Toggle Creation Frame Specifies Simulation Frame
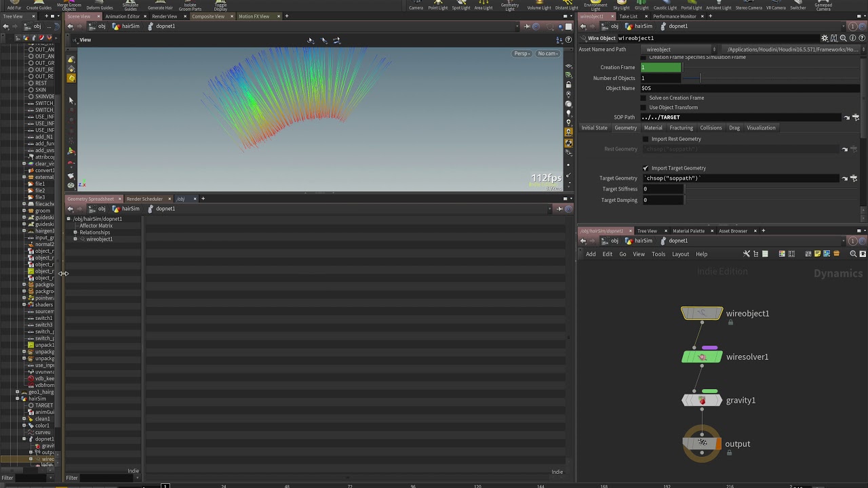The image size is (868, 488). (x=644, y=58)
